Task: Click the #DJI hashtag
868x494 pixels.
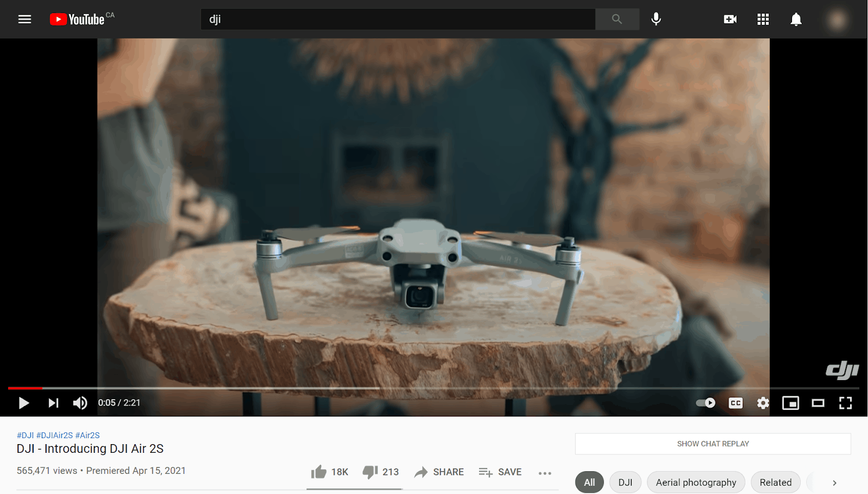Action: point(25,435)
